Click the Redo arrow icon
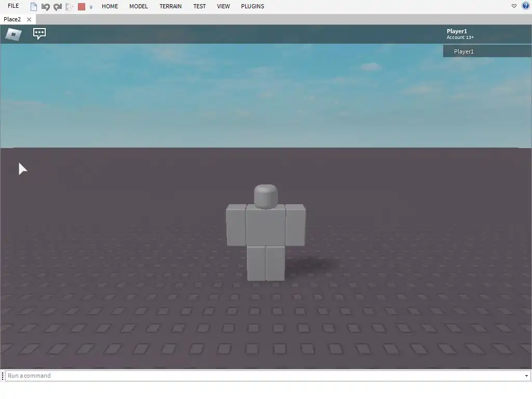The height and width of the screenshot is (399, 532). (x=58, y=7)
